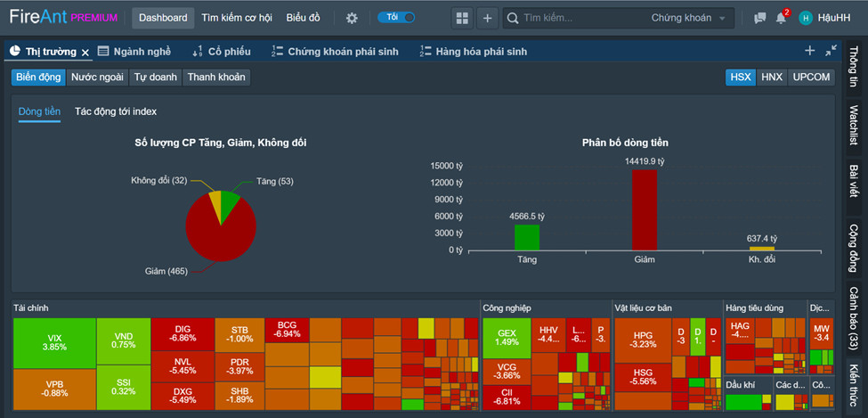Image resolution: width=868 pixels, height=418 pixels.
Task: Open the Tác động tới index tab
Action: click(116, 111)
